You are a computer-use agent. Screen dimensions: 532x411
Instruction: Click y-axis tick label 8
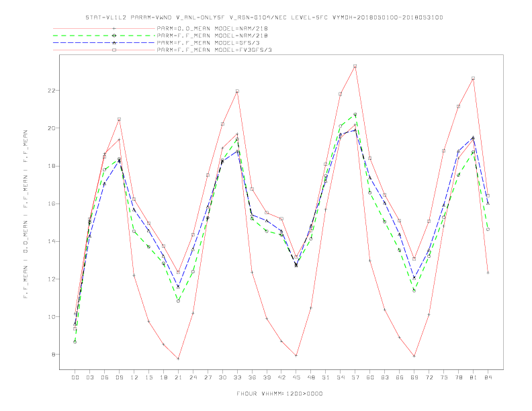point(54,355)
